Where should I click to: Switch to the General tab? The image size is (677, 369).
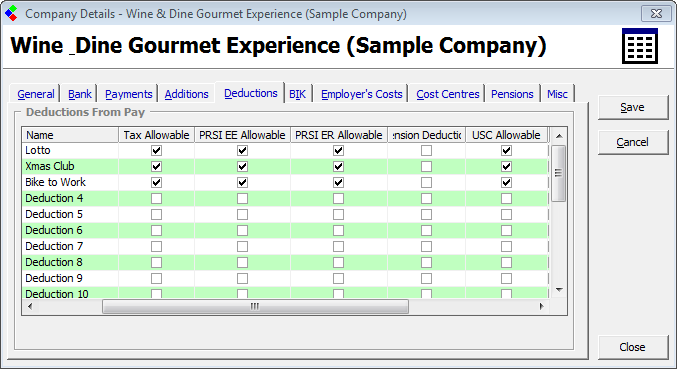coord(35,94)
